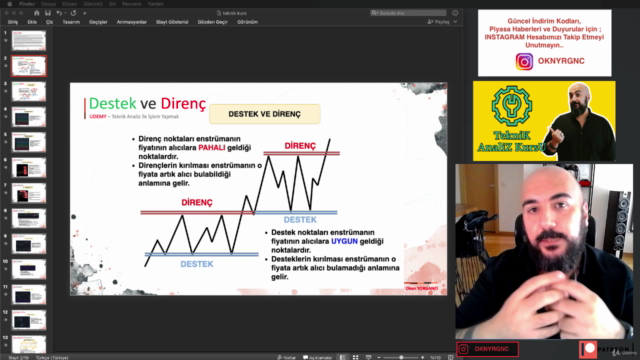Click the Save icon in title bar
640x360 pixels.
pyautogui.click(x=48, y=13)
